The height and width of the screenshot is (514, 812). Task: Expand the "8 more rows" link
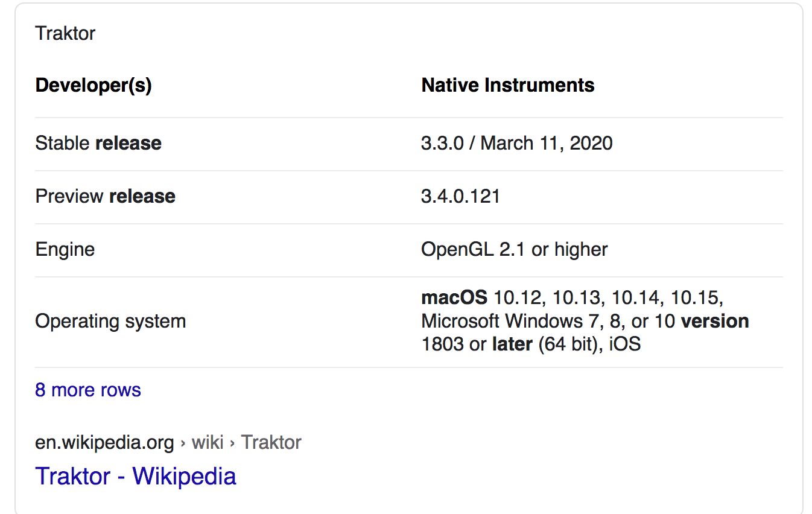pos(87,390)
